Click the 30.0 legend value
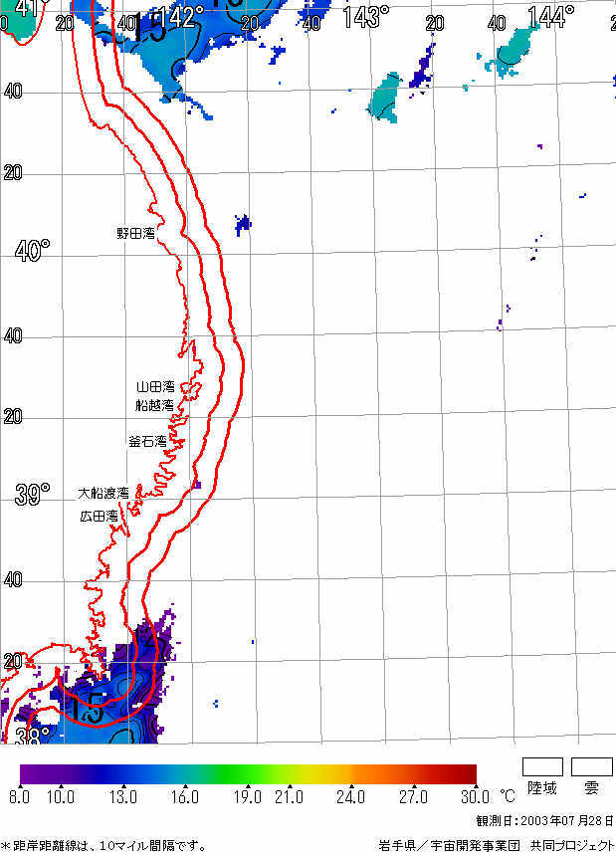616x854 pixels. (475, 797)
